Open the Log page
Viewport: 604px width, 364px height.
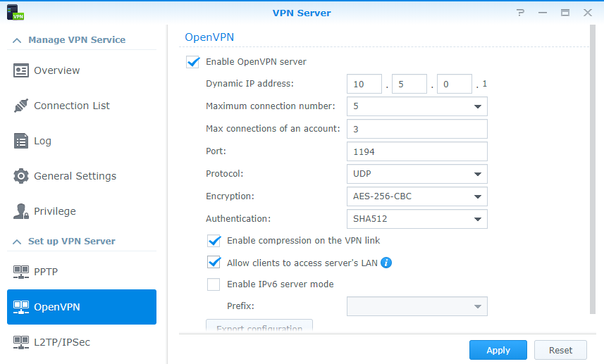pos(82,141)
